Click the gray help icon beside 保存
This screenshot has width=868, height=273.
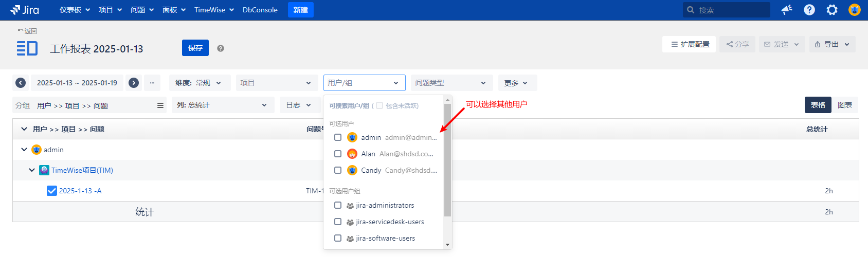(x=221, y=48)
